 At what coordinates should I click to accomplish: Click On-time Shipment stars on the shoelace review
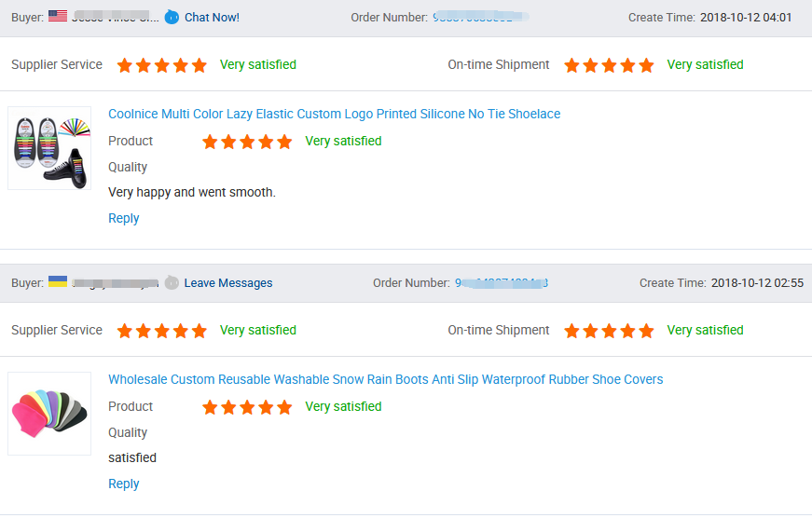610,65
